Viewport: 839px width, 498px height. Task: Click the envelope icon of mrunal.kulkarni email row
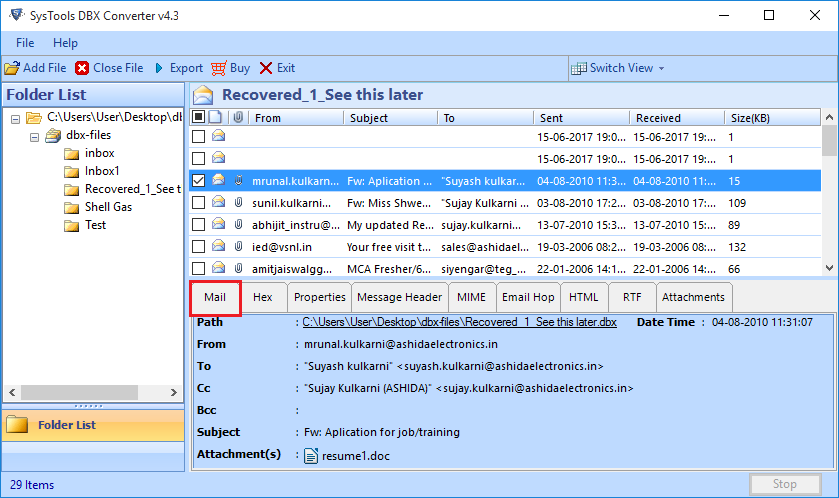[x=218, y=180]
